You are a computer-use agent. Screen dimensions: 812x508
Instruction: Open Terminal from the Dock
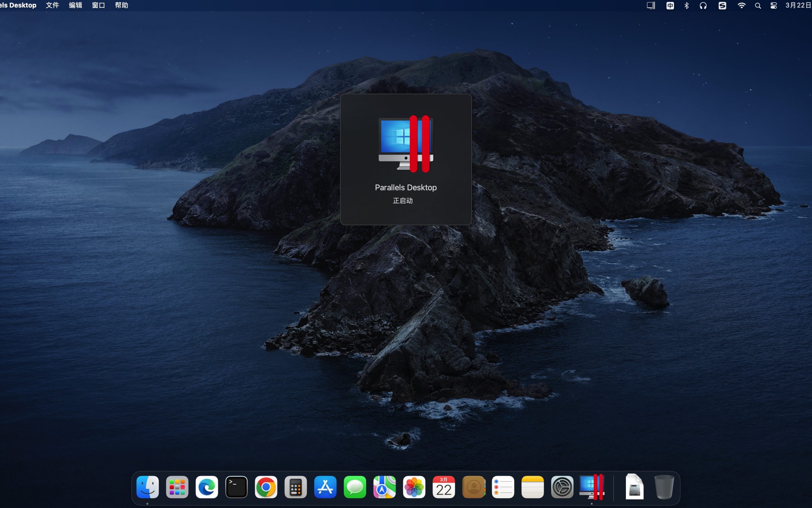click(236, 487)
